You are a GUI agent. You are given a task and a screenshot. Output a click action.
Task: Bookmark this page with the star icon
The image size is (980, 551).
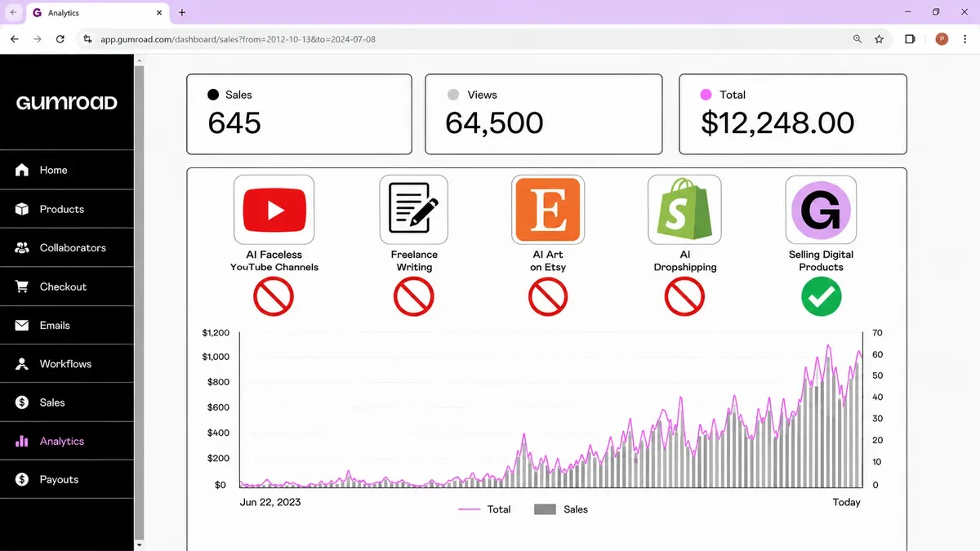point(879,39)
